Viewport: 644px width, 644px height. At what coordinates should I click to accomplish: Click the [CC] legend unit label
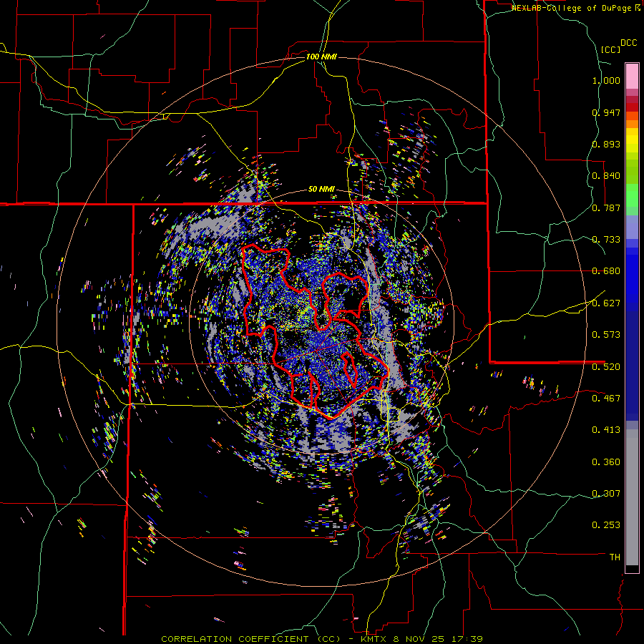[x=610, y=49]
